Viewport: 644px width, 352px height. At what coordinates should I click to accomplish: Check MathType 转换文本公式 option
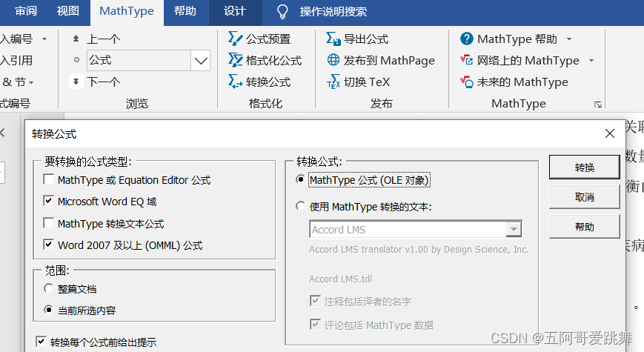coord(48,223)
